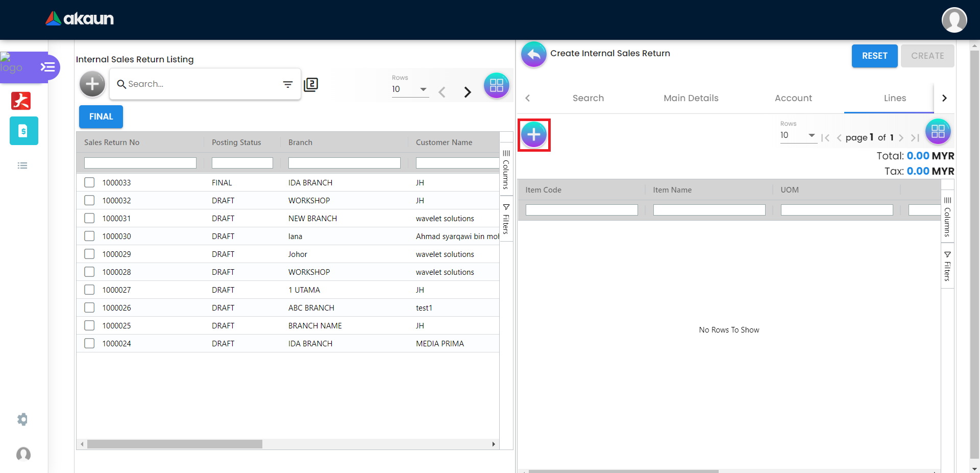The height and width of the screenshot is (473, 980).
Task: Switch to the Main Details tab
Action: pyautogui.click(x=691, y=98)
